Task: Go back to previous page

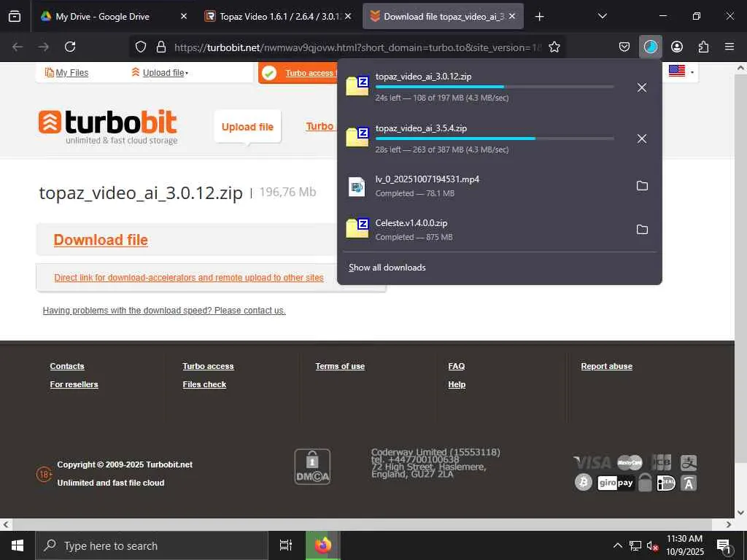Action: [18, 47]
